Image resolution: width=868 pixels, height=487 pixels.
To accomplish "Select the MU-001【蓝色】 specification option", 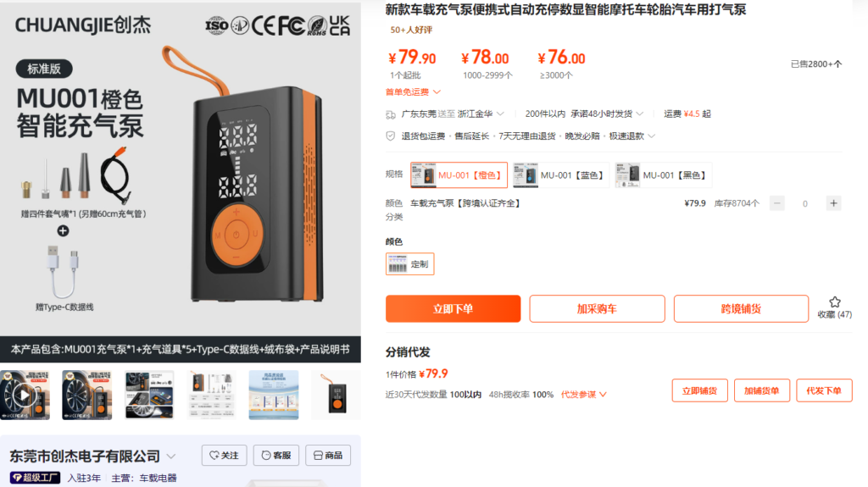I will (561, 175).
